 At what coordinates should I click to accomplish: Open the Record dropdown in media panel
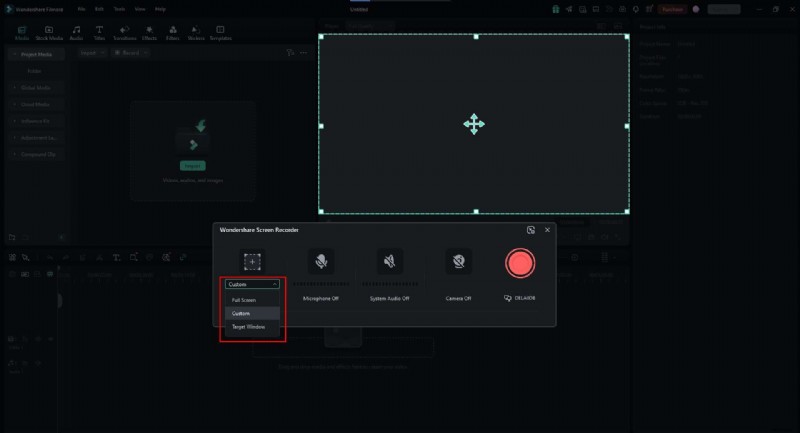(x=130, y=53)
